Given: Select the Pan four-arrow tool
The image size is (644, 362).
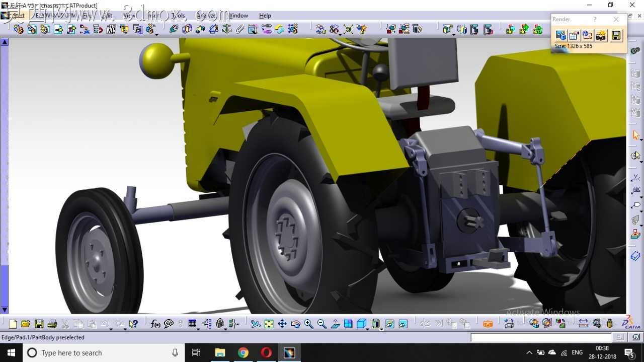Looking at the screenshot, I should click(282, 324).
